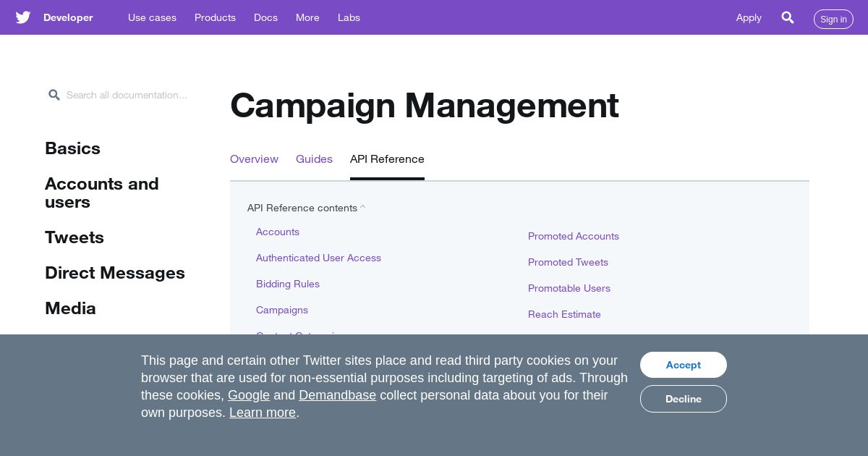This screenshot has width=868, height=456.
Task: Accept the cookies banner
Action: coord(684,365)
